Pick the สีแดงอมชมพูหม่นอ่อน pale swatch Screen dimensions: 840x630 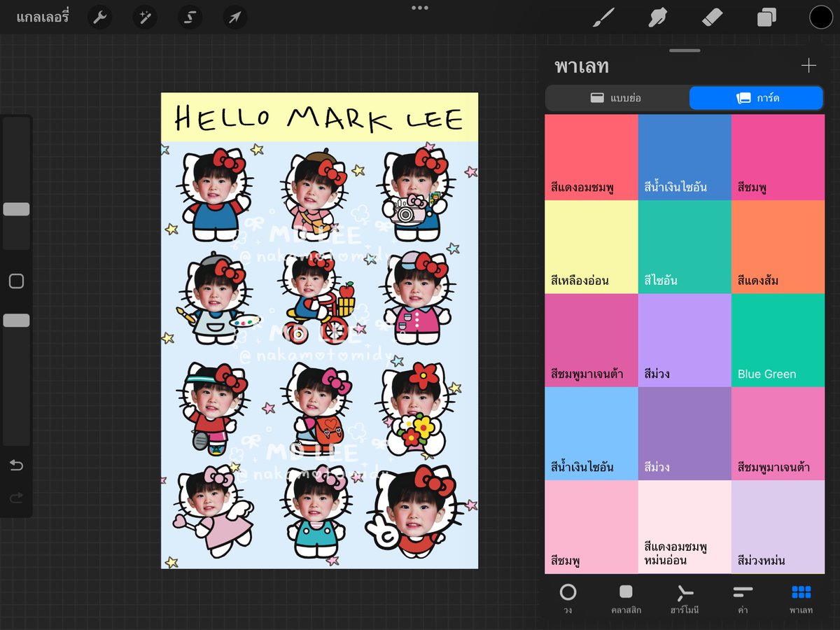pos(685,526)
